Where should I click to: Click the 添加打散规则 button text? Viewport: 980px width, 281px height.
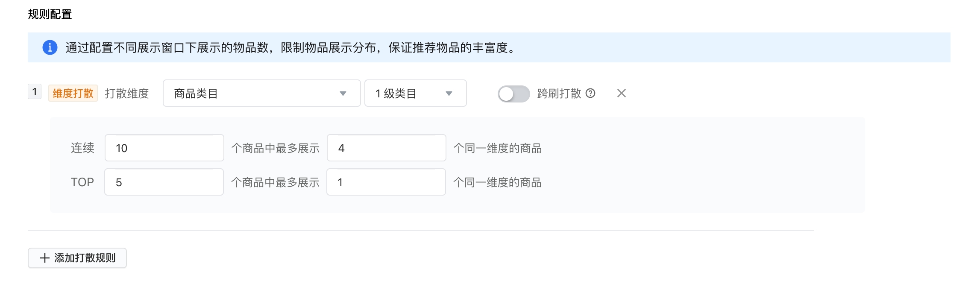tap(85, 258)
